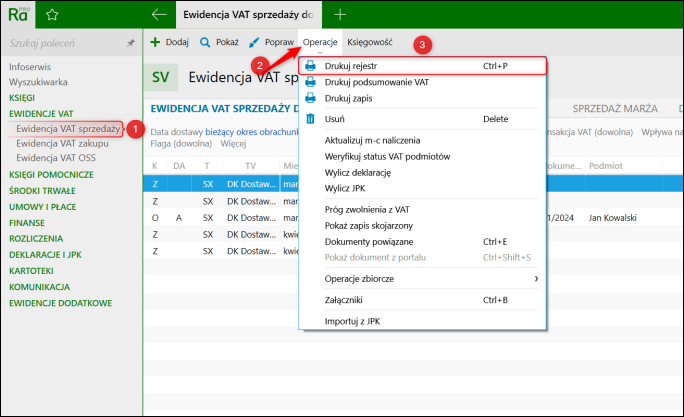The width and height of the screenshot is (684, 417).
Task: Open a new tab with plus icon
Action: pyautogui.click(x=340, y=15)
